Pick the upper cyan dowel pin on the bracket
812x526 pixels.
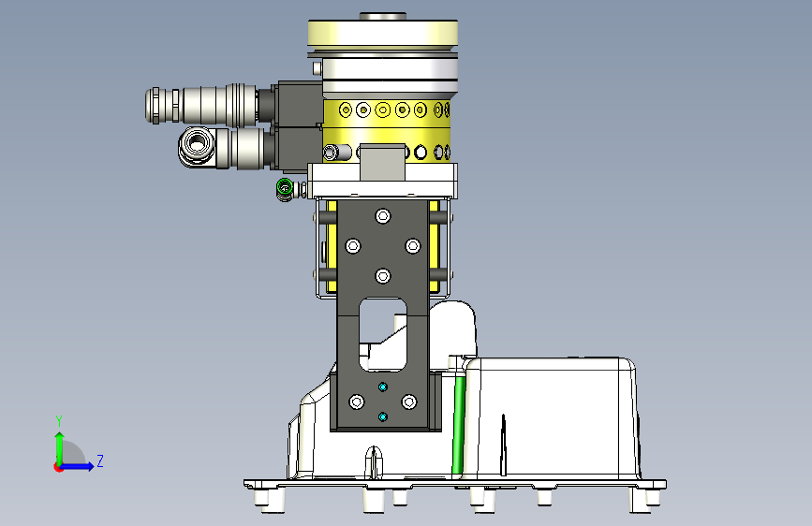[x=383, y=387]
